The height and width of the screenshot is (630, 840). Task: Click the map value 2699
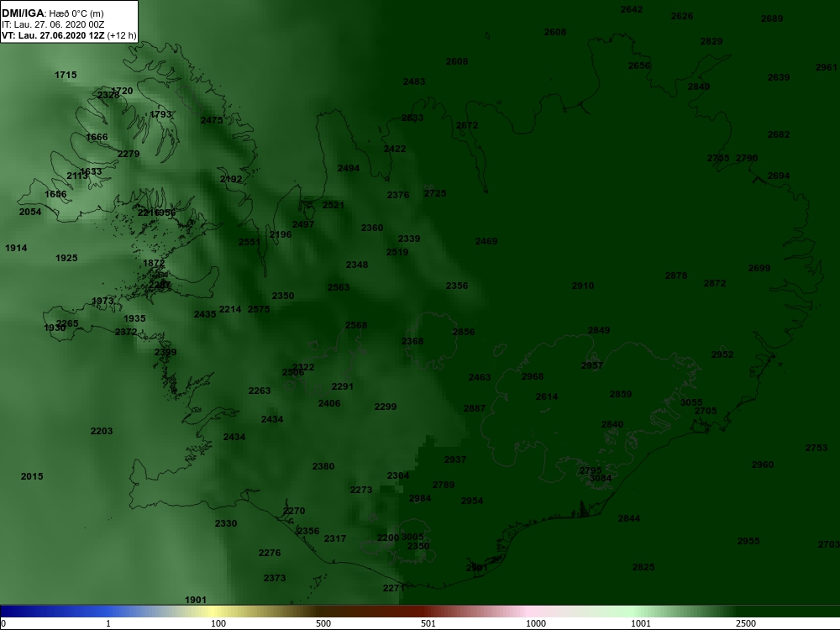click(x=759, y=269)
